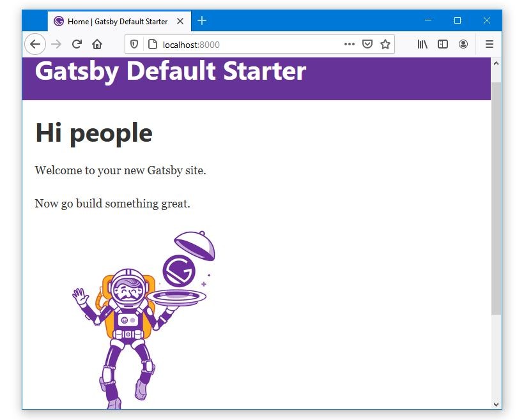Screen dimensions: 524x420
Task: Click the Gatsby favicon in the tab
Action: 59,21
